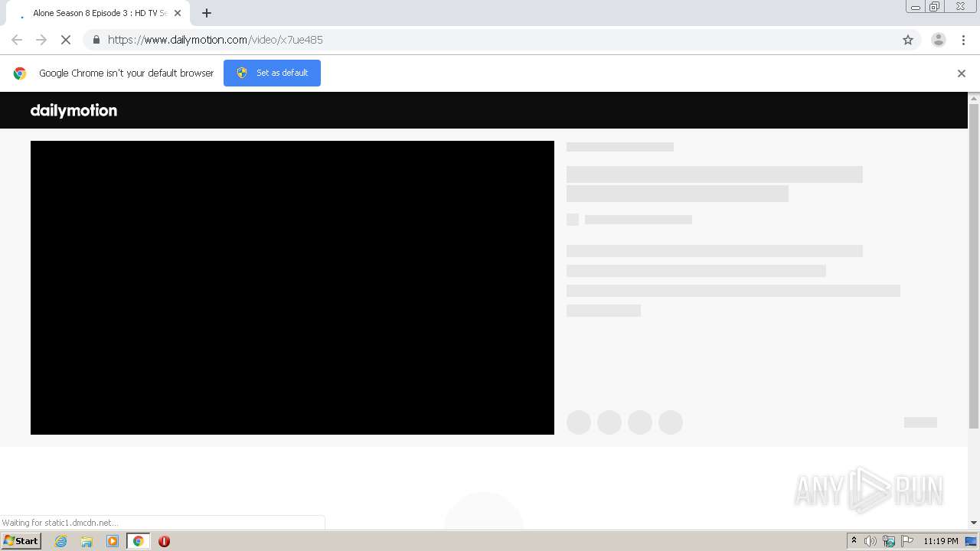Open the Chrome profile avatar
This screenshot has height=551, width=980.
938,40
